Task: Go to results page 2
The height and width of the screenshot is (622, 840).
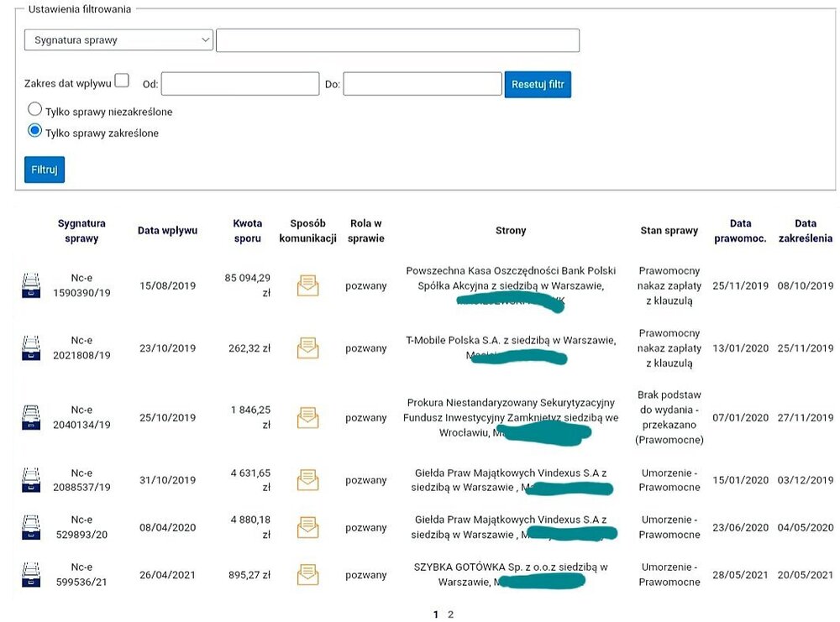Action: 450,614
